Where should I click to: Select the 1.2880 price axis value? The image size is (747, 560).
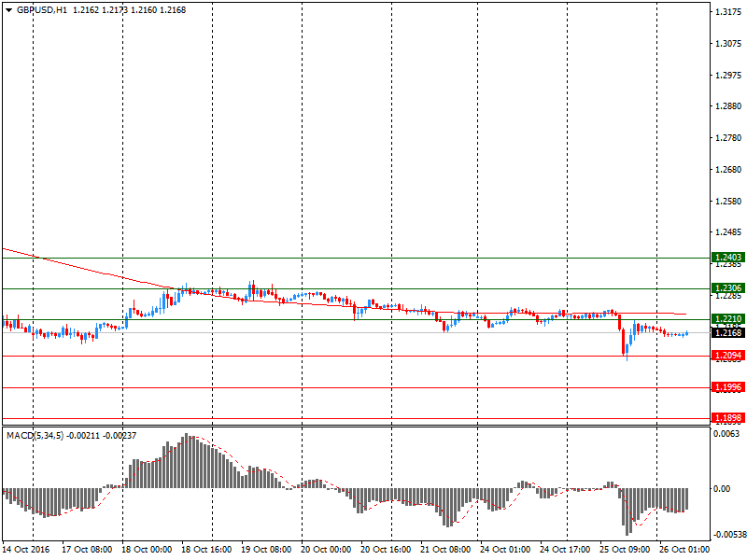pos(728,106)
